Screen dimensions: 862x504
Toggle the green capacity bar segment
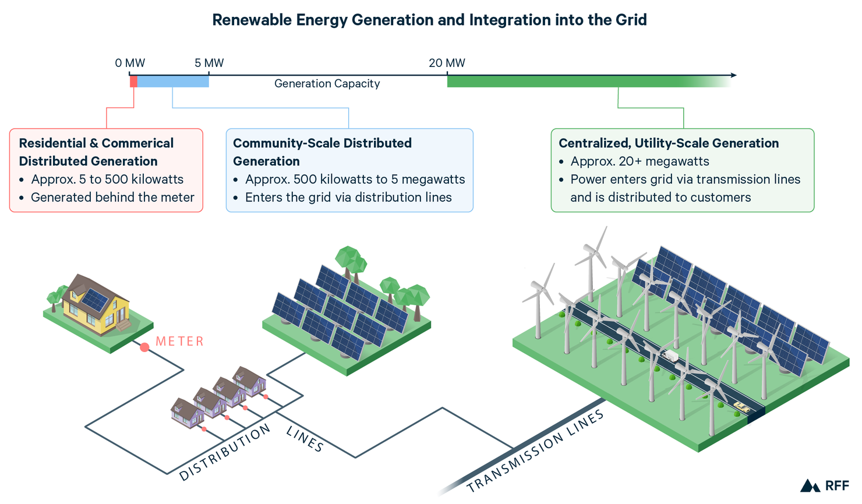(553, 81)
